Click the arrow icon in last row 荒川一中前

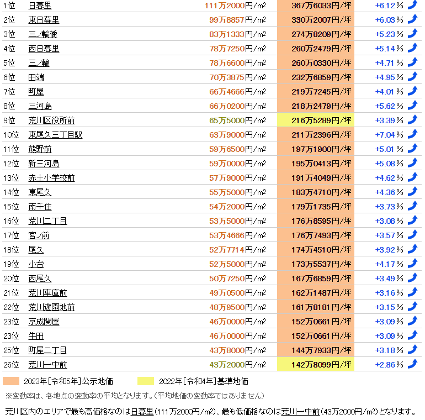point(413,364)
